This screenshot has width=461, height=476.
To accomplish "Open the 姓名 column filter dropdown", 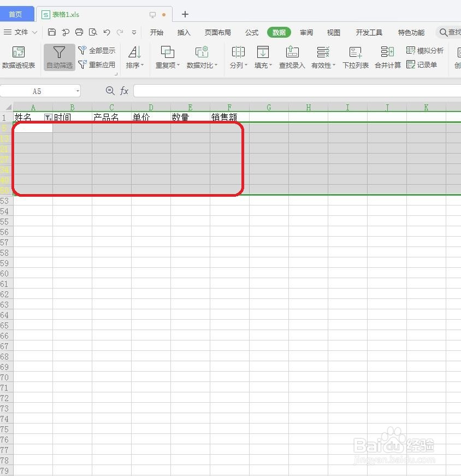I will pyautogui.click(x=48, y=117).
